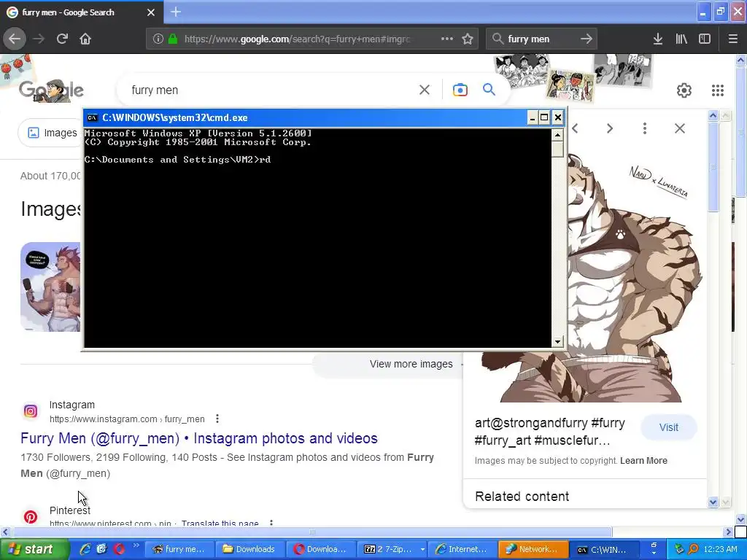Click the preview panel vertical scrollbar thumb

tap(713, 167)
